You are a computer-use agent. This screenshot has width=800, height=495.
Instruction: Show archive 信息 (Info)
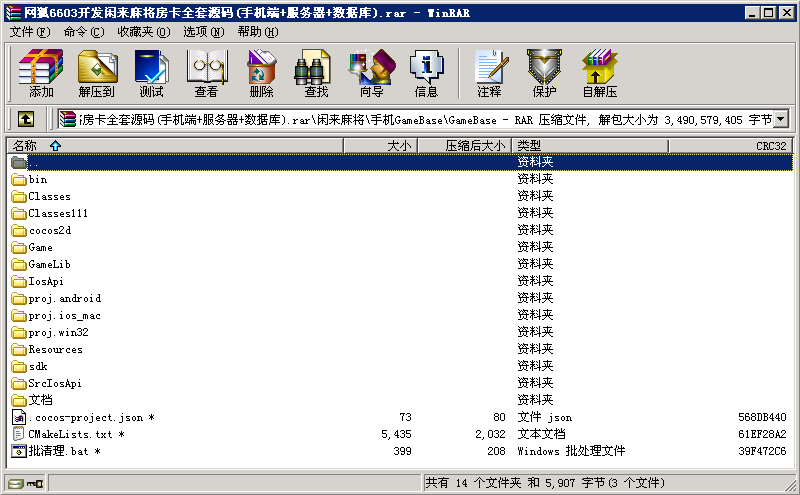pos(426,73)
